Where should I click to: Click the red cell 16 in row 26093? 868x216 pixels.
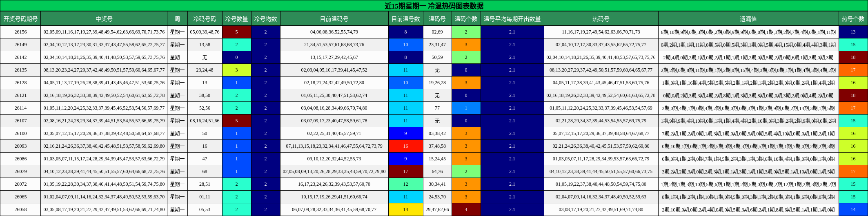pyautogui.click(x=405, y=146)
